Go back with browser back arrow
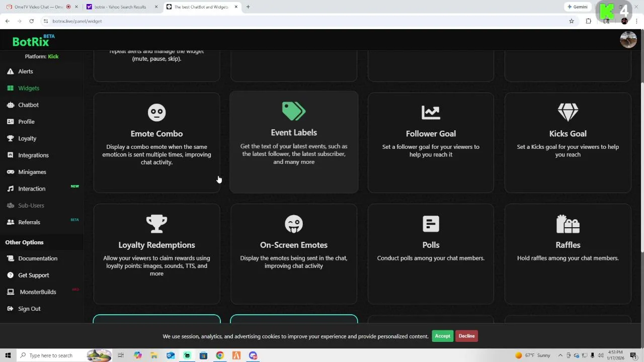 [x=7, y=21]
